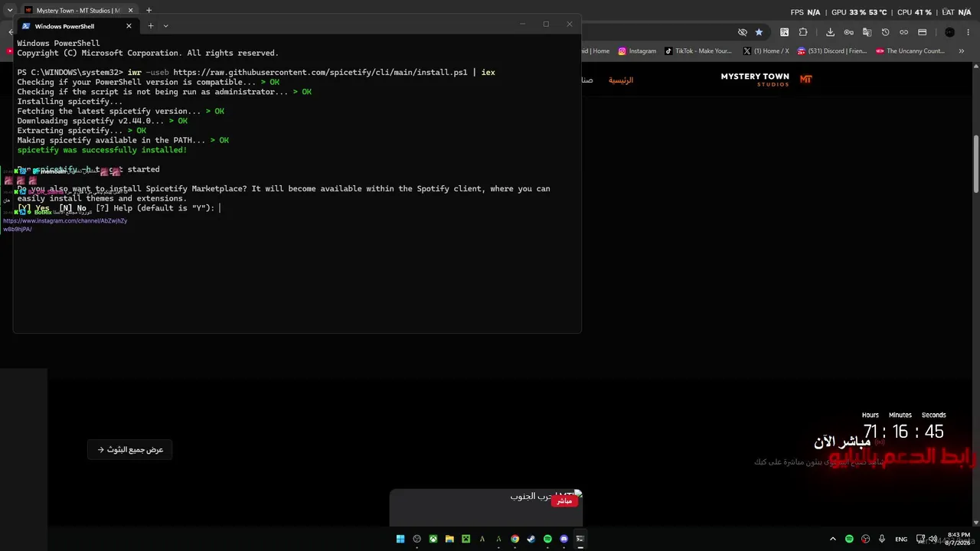Open the Windows Start menu
The width and height of the screenshot is (980, 551).
point(400,539)
